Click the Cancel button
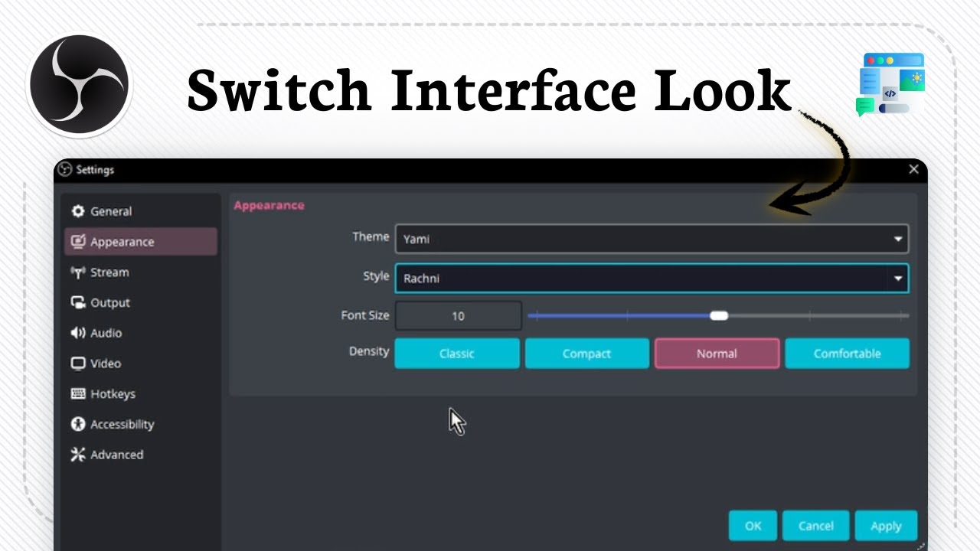Screen dimensions: 980x551 point(815,526)
